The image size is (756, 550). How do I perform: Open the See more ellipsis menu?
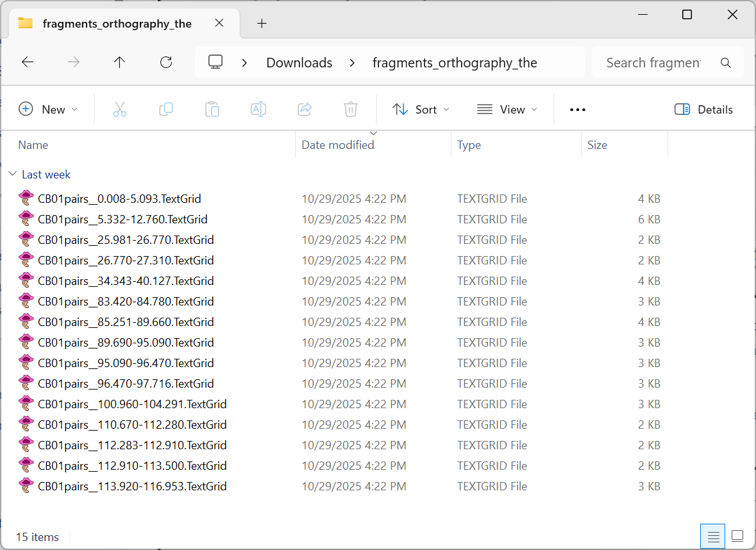(x=578, y=110)
